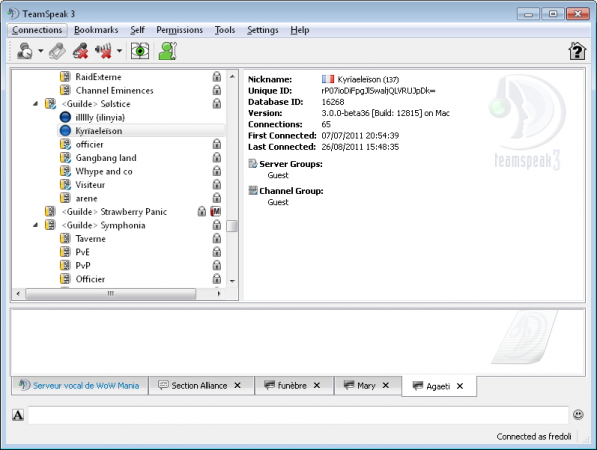Open the Tools menu
The height and width of the screenshot is (450, 597).
pos(225,30)
